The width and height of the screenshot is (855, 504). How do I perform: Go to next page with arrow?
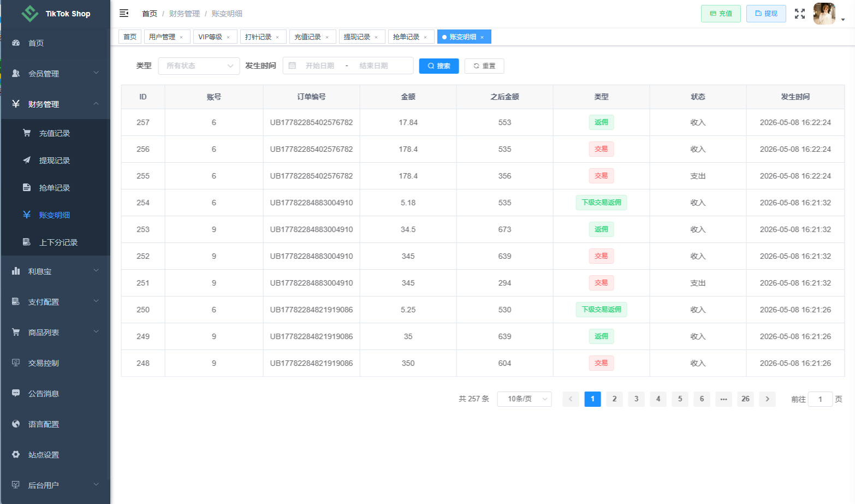pos(767,399)
